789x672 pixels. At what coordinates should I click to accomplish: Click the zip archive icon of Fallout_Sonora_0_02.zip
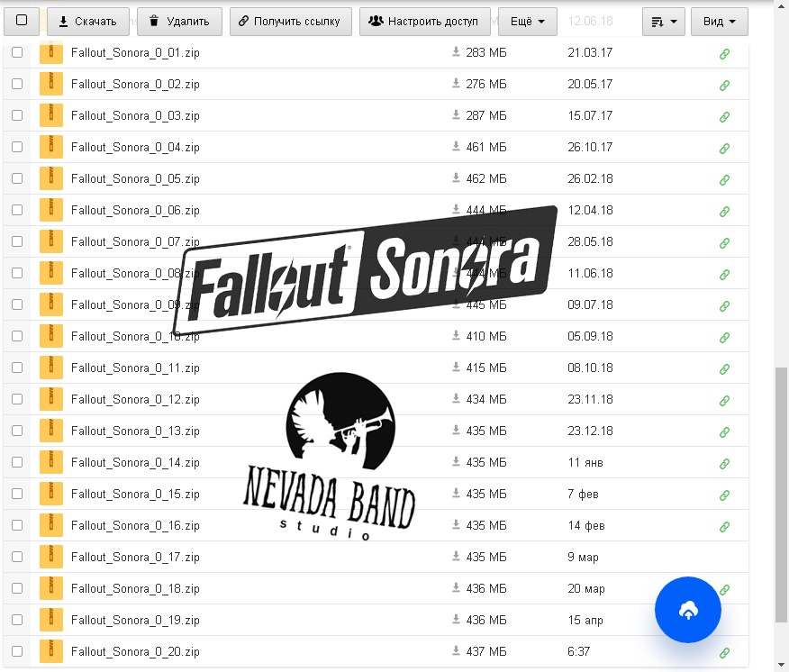tap(51, 84)
